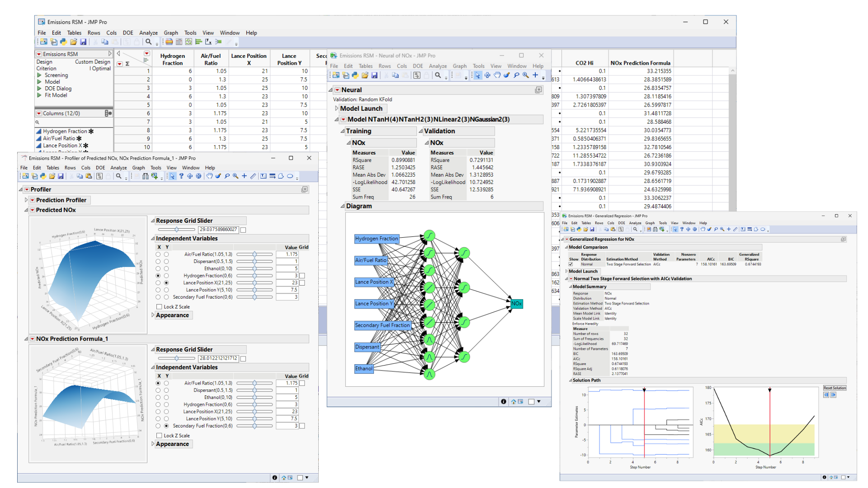This screenshot has width=868, height=488.
Task: Toggle Grid checkbox for Hydrogen Fraction in Predicted NOx
Action: coord(302,276)
